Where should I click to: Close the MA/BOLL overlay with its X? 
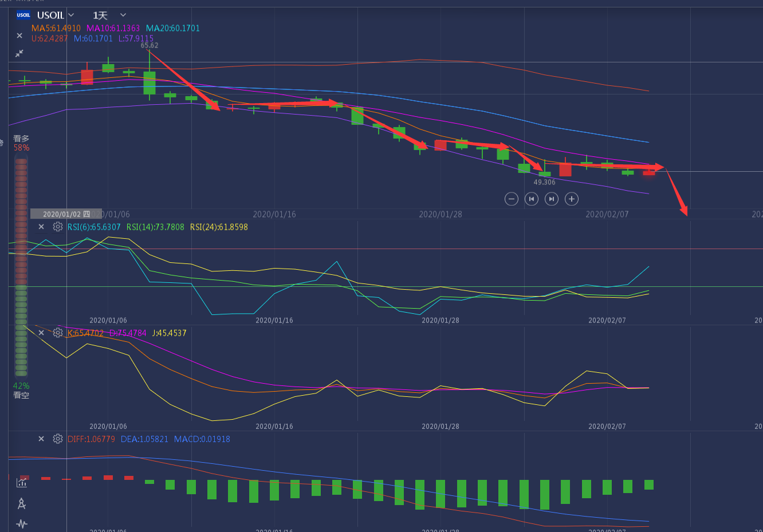tap(19, 36)
